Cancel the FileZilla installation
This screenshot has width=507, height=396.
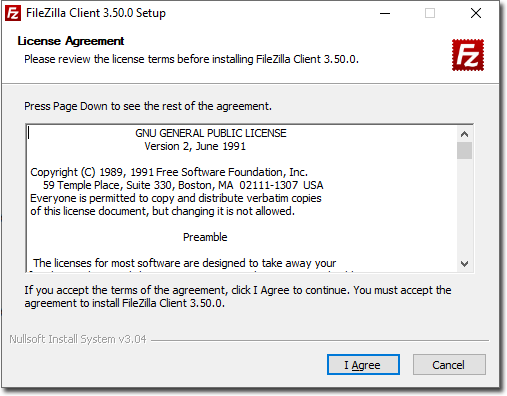click(x=449, y=365)
